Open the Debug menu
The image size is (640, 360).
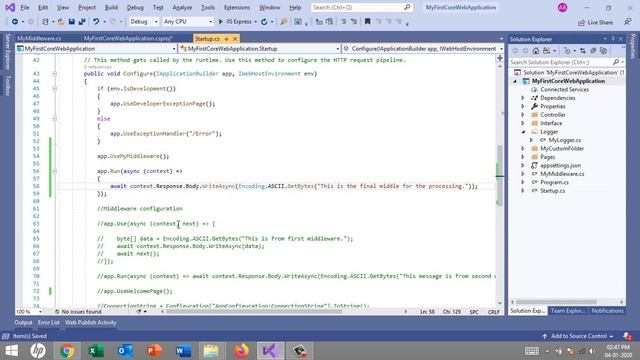(x=135, y=7)
